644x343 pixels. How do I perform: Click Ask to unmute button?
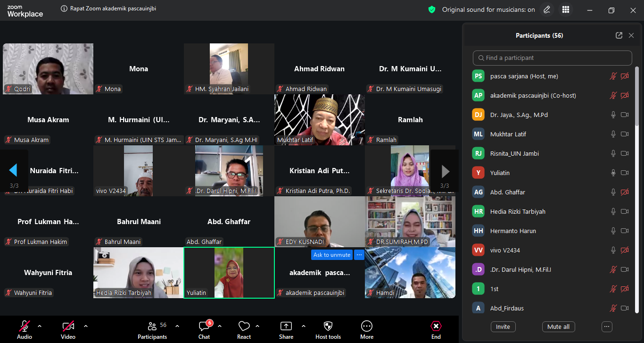[332, 255]
